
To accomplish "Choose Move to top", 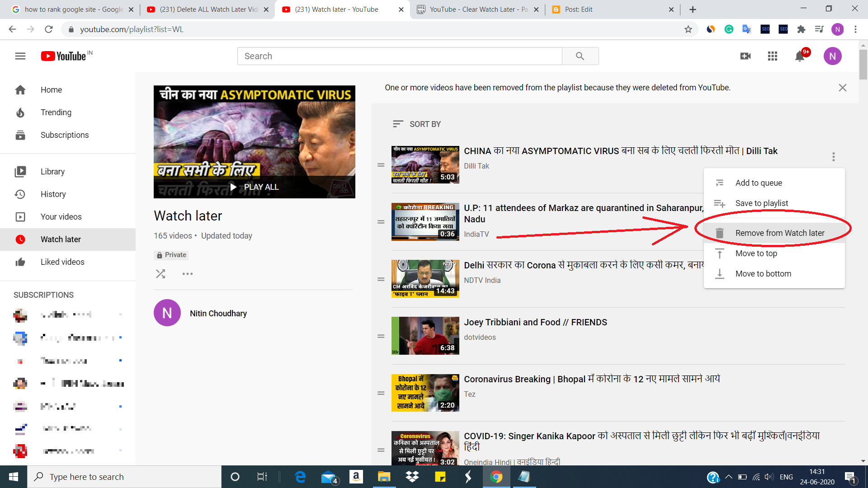I will click(x=774, y=253).
